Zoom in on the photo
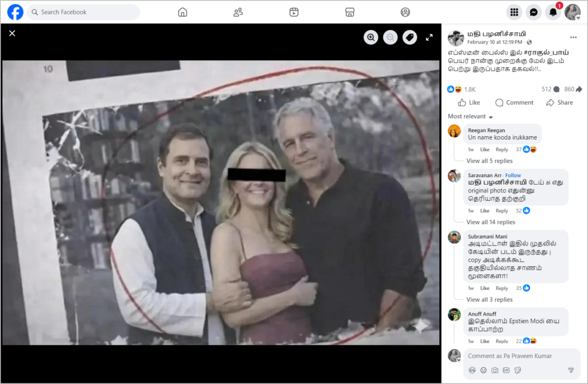 [x=371, y=37]
